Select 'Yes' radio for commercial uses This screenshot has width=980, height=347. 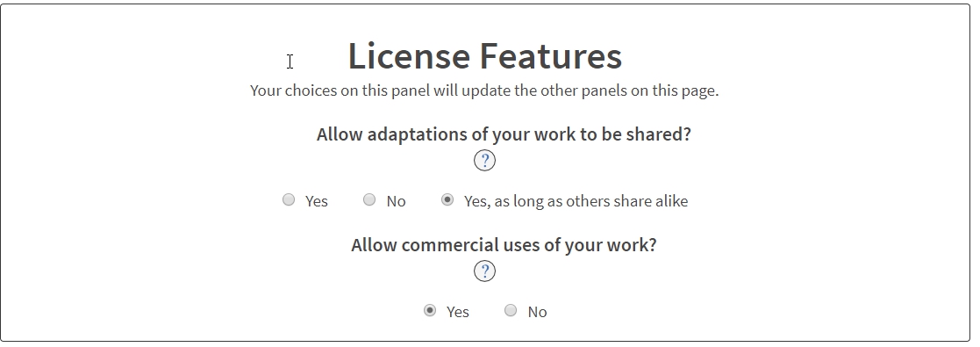pos(430,311)
